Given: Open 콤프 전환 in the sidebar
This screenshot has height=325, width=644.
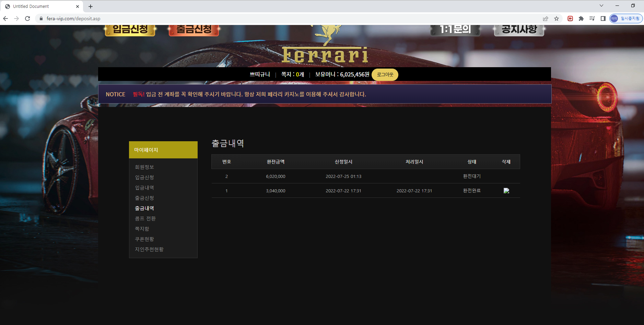Looking at the screenshot, I should tap(145, 218).
